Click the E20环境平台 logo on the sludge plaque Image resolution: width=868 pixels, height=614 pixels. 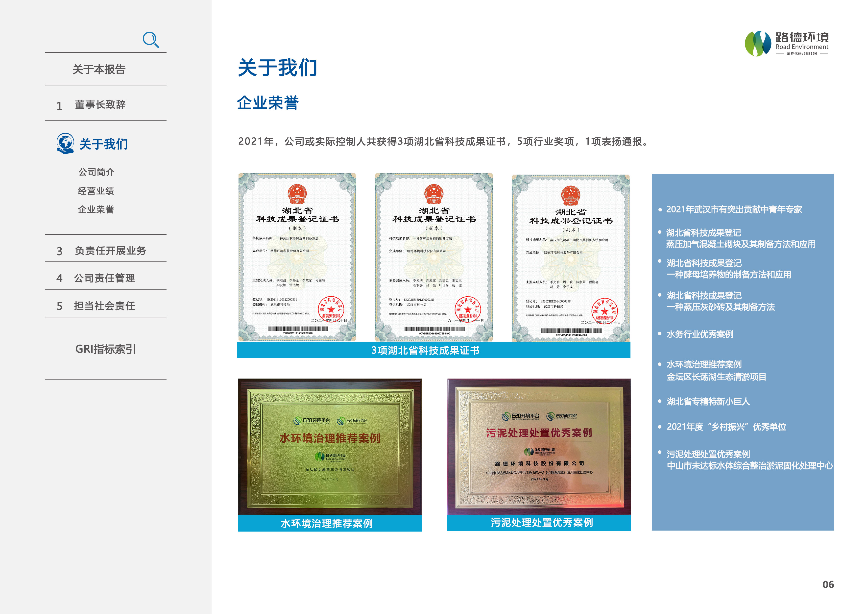pos(520,416)
